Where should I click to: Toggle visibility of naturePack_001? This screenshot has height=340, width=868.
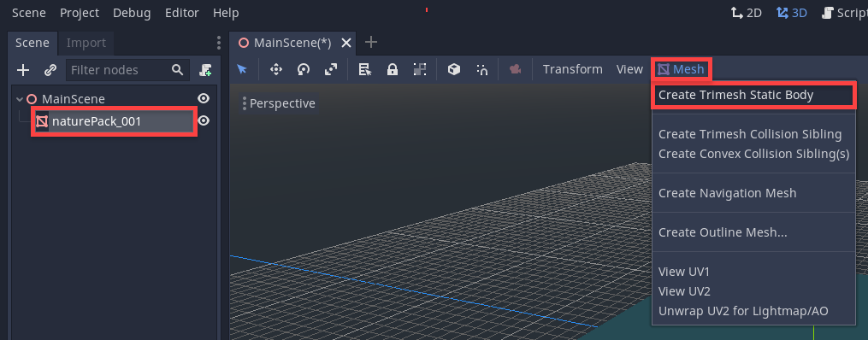tap(204, 120)
